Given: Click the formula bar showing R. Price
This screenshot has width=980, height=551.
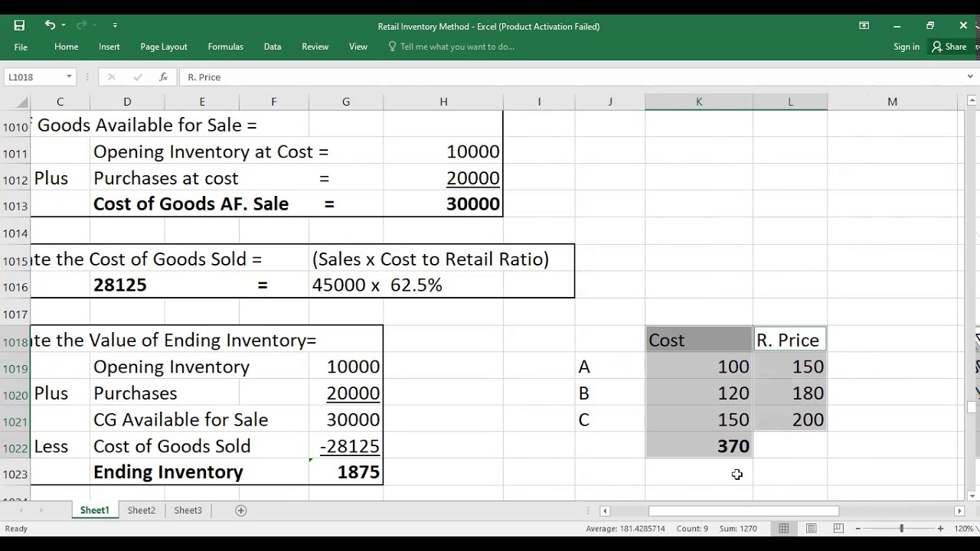Looking at the screenshot, I should pyautogui.click(x=570, y=77).
